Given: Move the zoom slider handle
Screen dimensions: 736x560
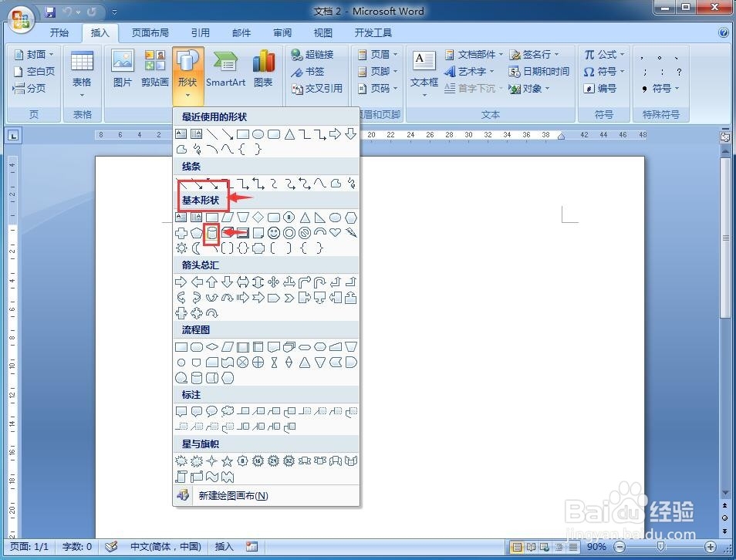Looking at the screenshot, I should click(660, 546).
